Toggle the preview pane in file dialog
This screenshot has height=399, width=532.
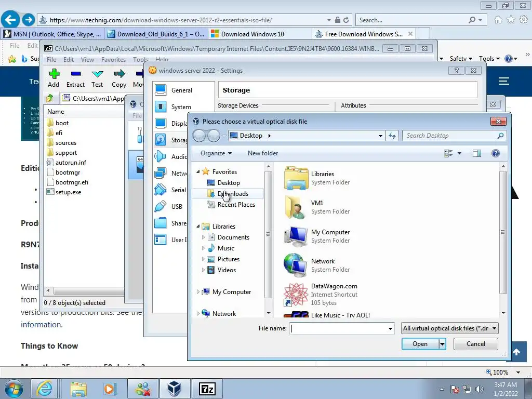(477, 153)
